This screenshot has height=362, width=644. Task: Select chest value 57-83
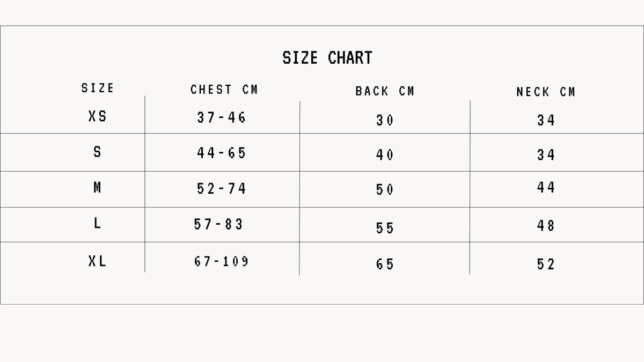(x=218, y=224)
